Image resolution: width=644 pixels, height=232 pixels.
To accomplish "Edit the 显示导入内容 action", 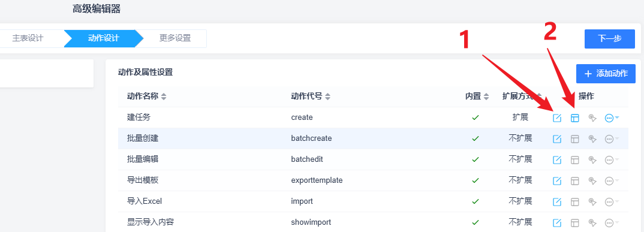I will [557, 223].
